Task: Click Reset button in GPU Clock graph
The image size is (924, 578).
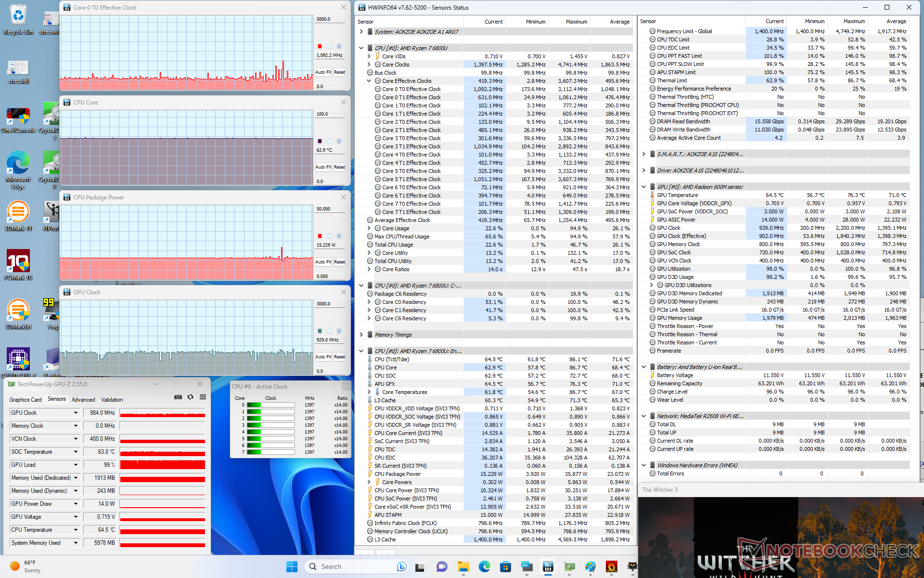Action: pyautogui.click(x=339, y=357)
